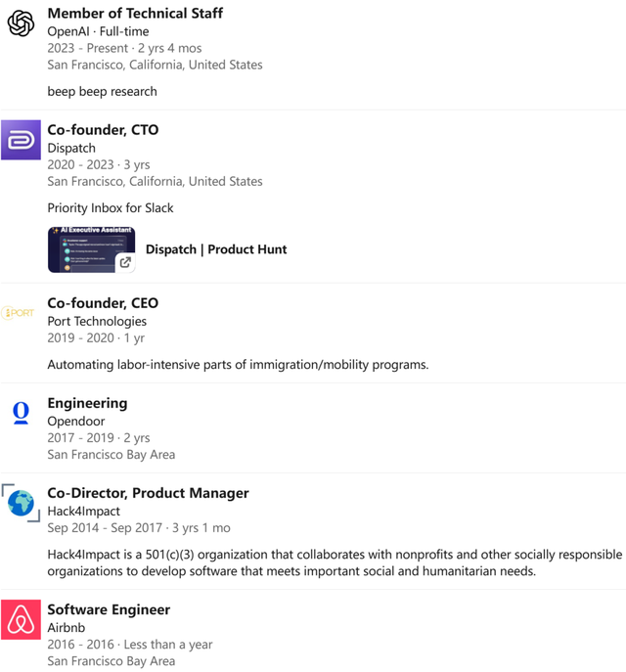The width and height of the screenshot is (626, 672).
Task: Select the Member of Technical Staff title
Action: 135,14
